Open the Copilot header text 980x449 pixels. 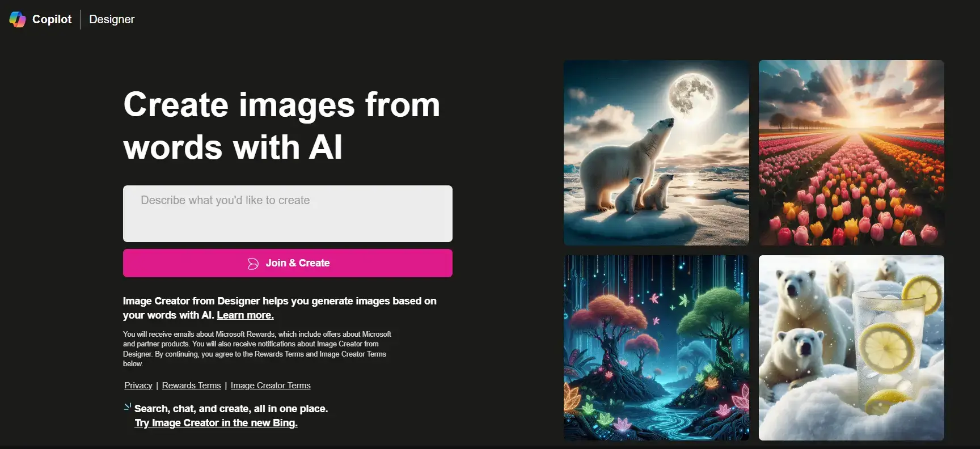[52, 19]
